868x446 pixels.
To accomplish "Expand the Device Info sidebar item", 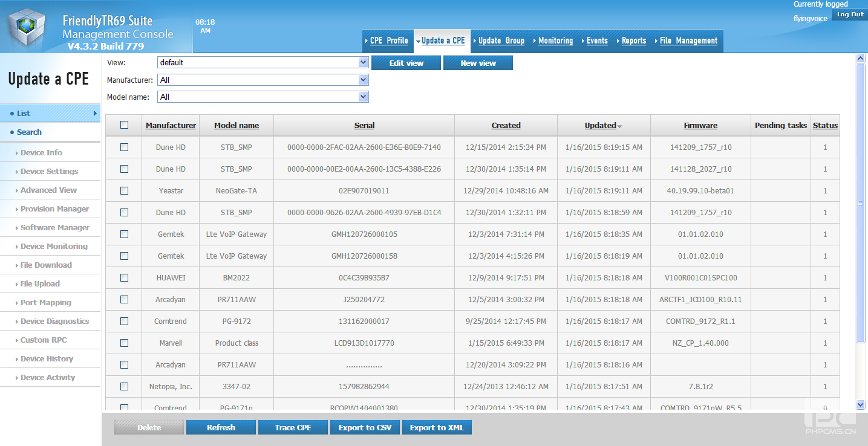I will click(50, 153).
